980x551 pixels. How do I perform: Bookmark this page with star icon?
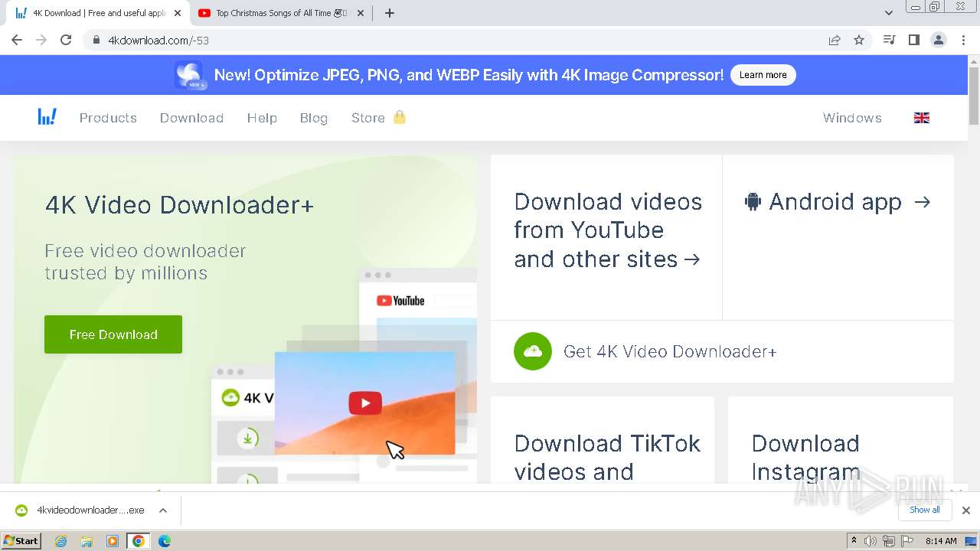point(859,40)
